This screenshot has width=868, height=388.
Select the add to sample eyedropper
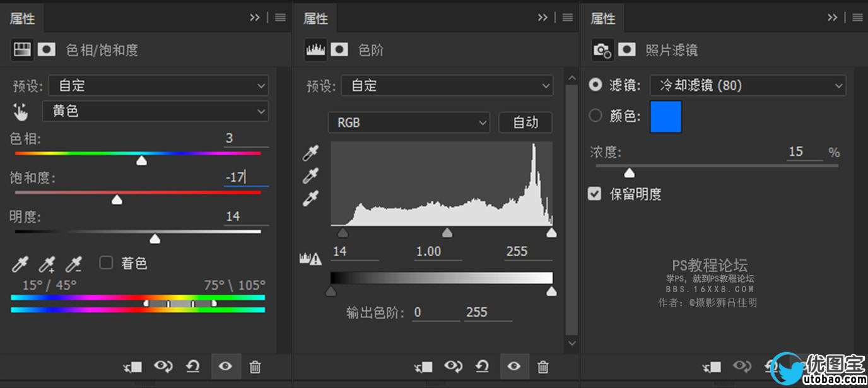click(x=47, y=264)
